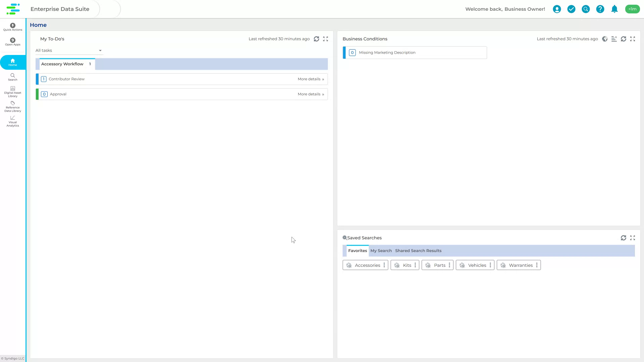The height and width of the screenshot is (362, 644).
Task: Open the kebab menu next to Warranties
Action: coord(537,265)
